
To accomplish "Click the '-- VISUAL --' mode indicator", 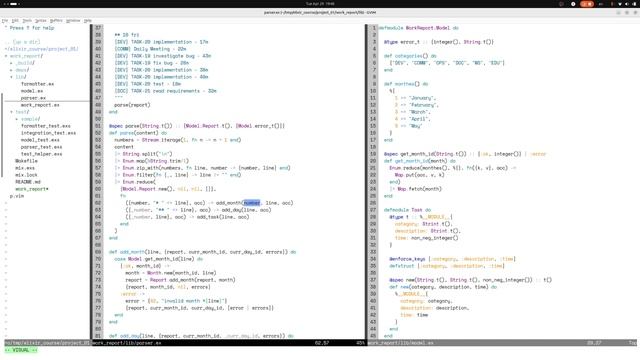I will 20,350.
